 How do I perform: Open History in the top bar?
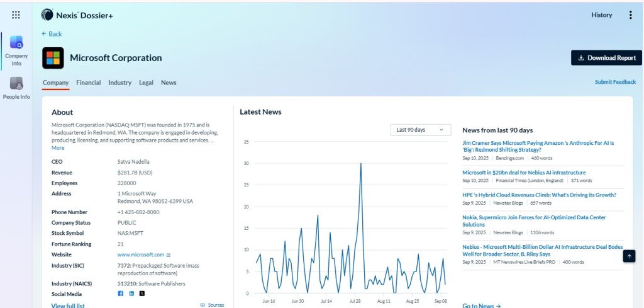tap(602, 15)
